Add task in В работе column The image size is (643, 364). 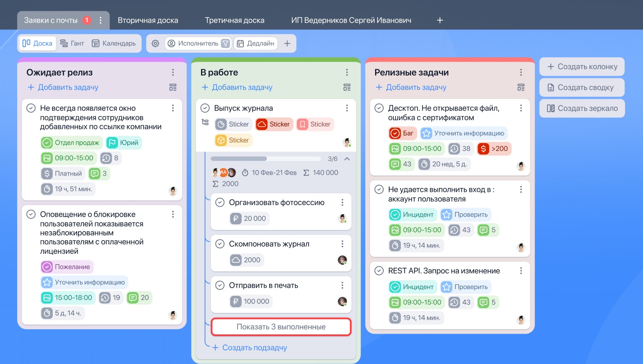pyautogui.click(x=237, y=87)
